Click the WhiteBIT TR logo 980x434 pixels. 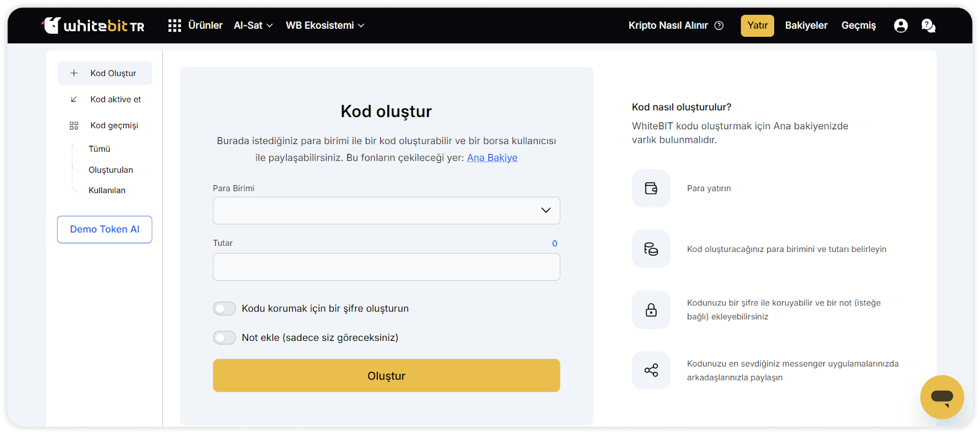(93, 25)
